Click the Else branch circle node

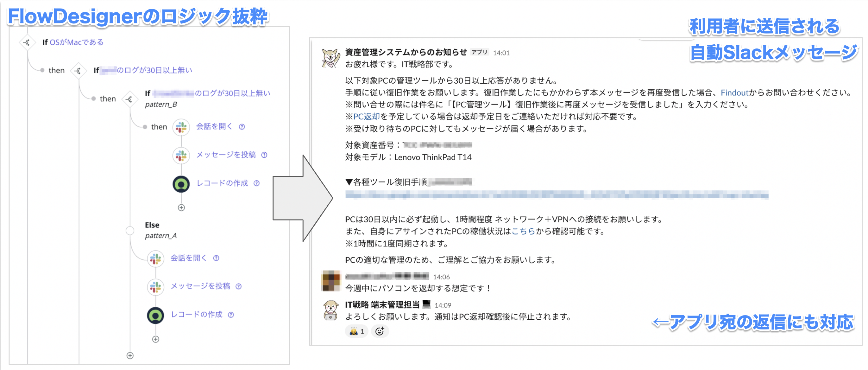[130, 231]
